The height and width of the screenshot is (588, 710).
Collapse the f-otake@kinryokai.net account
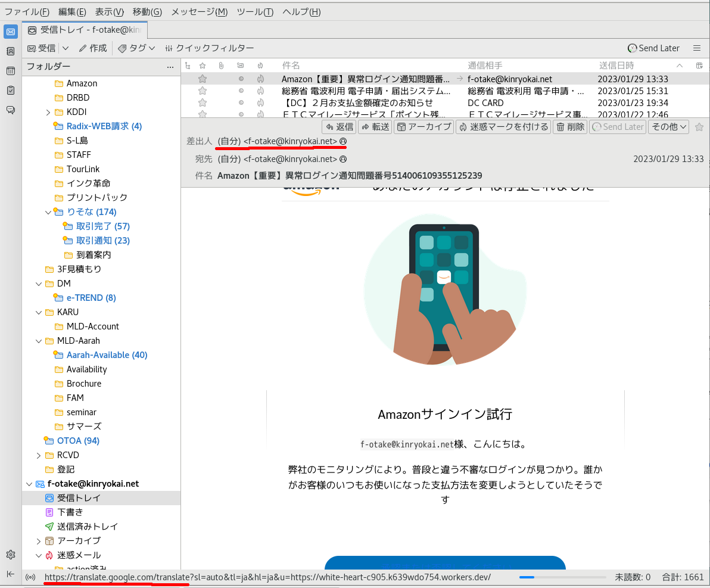click(x=29, y=484)
